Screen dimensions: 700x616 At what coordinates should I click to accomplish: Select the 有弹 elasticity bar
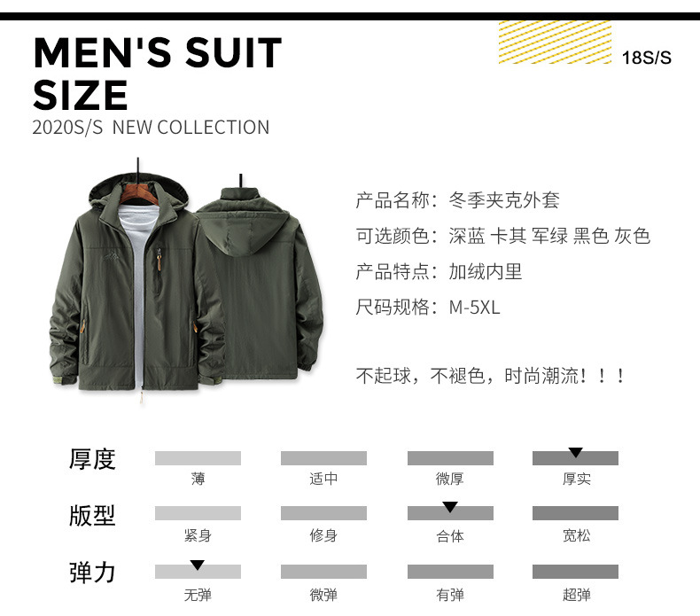click(450, 572)
